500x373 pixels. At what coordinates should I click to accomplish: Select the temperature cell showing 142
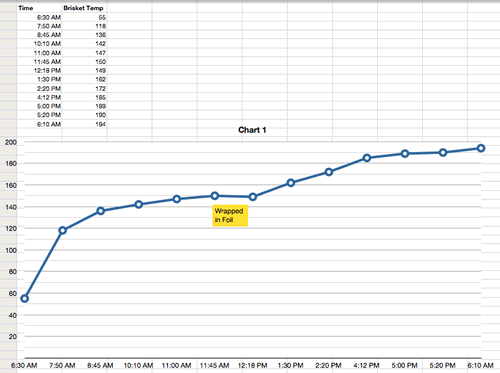(x=84, y=44)
